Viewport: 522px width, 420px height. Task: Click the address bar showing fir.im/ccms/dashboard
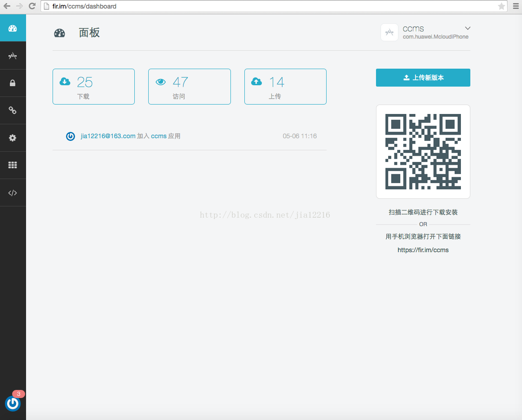pos(274,6)
